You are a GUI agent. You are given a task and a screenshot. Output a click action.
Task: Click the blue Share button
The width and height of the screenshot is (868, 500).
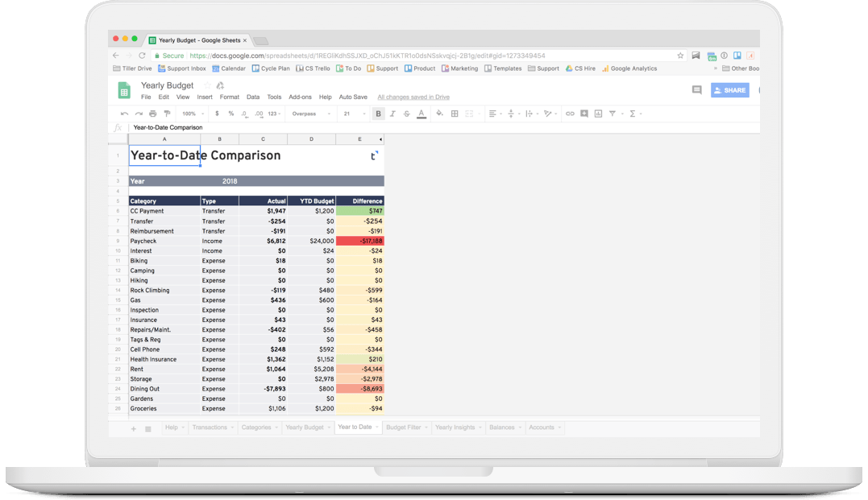click(x=729, y=90)
